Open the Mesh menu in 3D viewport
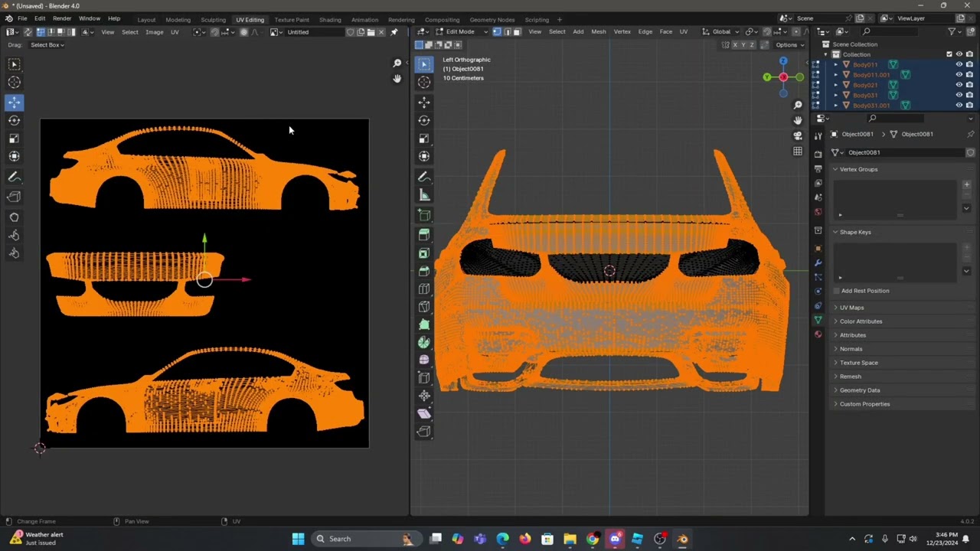This screenshot has height=551, width=980. 598,31
